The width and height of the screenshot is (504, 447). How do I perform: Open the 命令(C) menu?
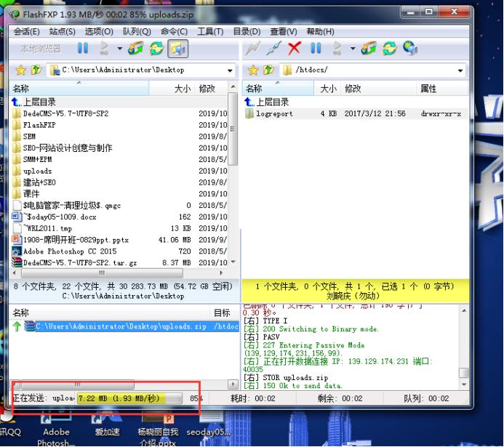tap(175, 31)
